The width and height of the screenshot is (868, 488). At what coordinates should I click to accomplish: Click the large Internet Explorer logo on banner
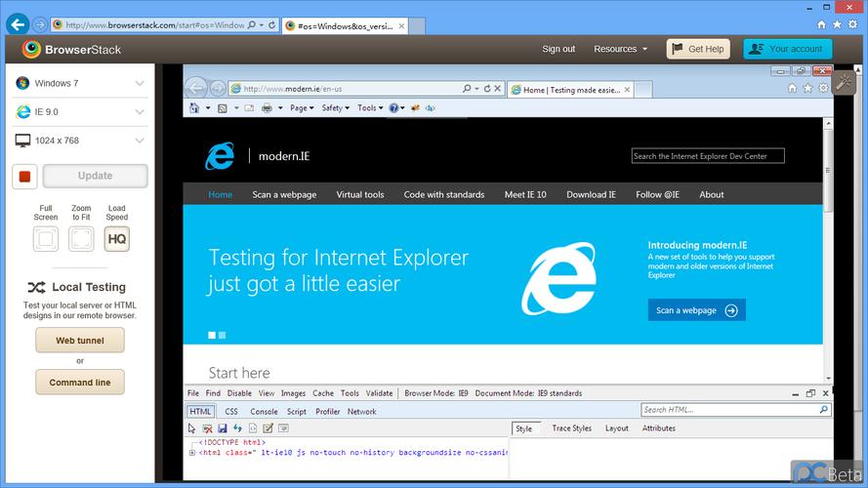[x=559, y=278]
